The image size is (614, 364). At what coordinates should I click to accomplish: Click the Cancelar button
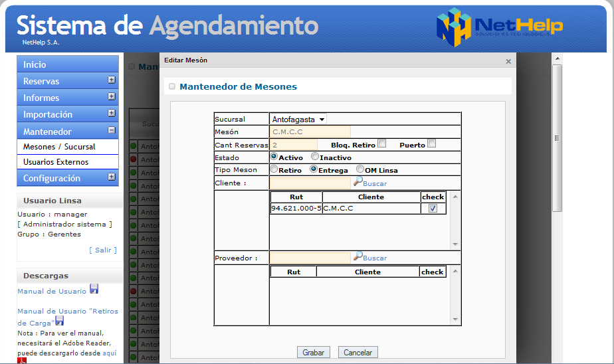(358, 352)
